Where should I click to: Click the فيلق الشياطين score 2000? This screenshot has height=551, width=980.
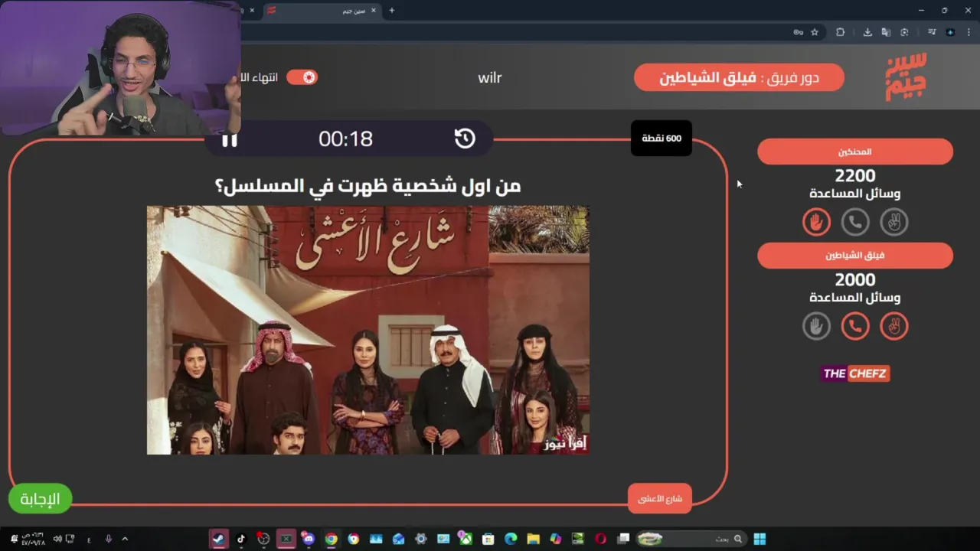855,280
